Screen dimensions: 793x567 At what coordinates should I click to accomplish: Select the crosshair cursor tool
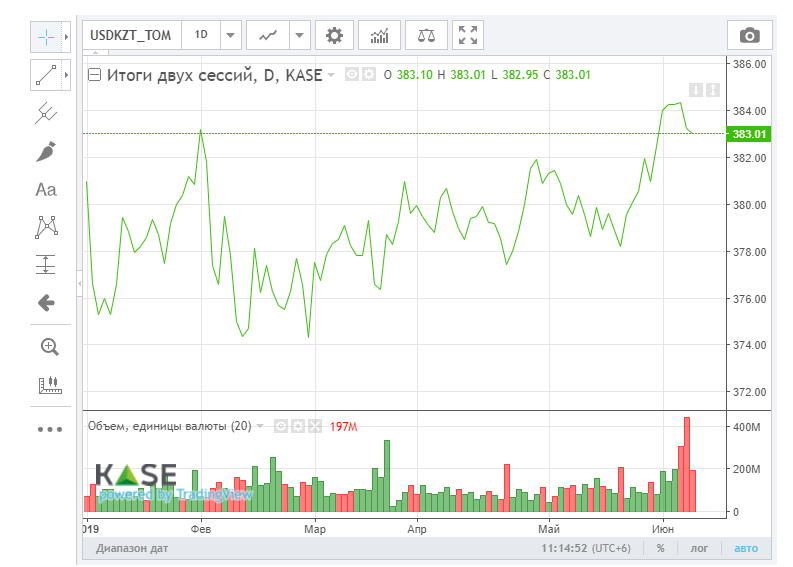46,37
